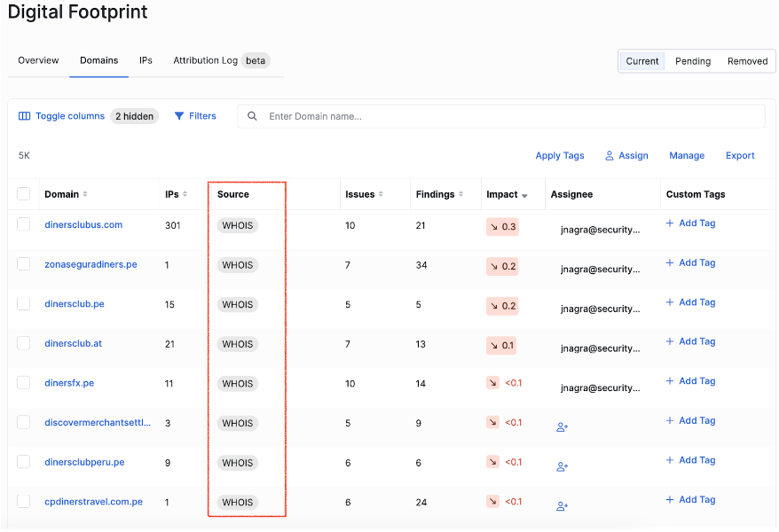The width and height of the screenshot is (779, 532).
Task: Select the dinersclub.pe row checkbox
Action: coord(23,303)
